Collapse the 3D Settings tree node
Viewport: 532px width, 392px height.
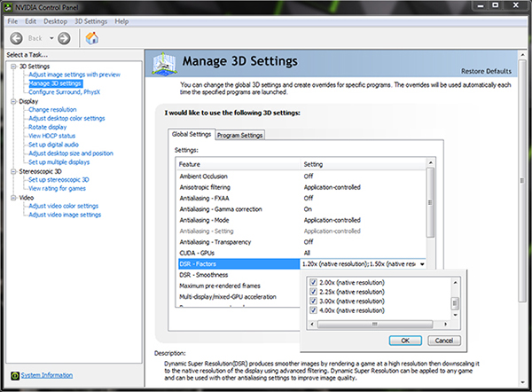pos(13,67)
